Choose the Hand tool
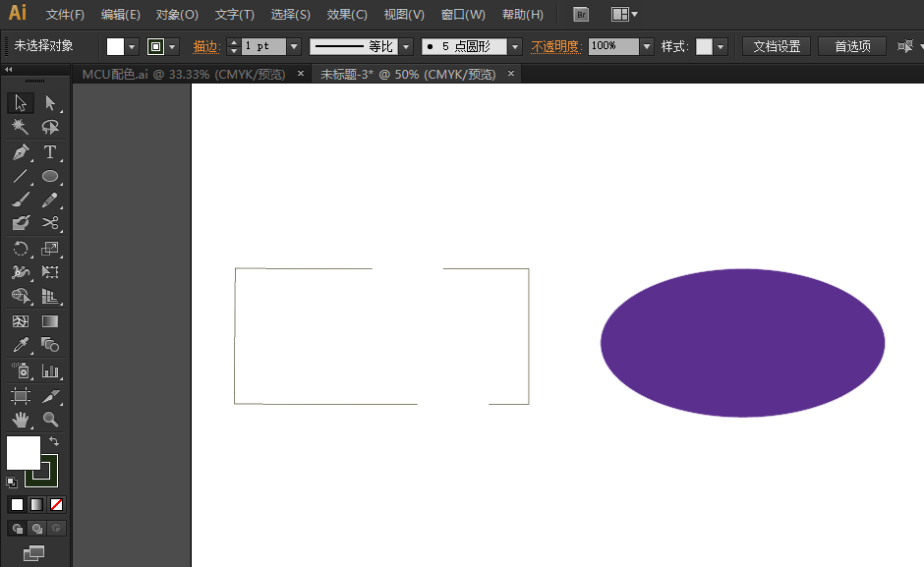Viewport: 924px width, 567px height. (x=21, y=419)
